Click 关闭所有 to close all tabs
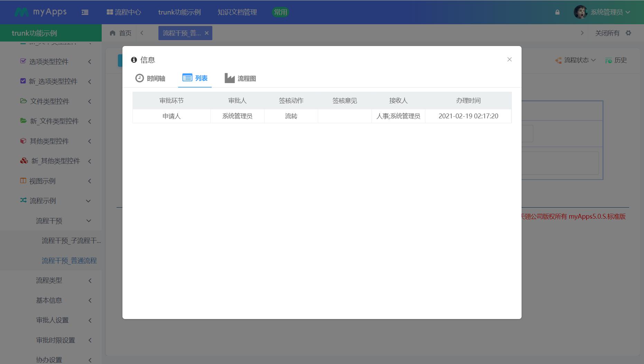The image size is (644, 364). pyautogui.click(x=607, y=33)
